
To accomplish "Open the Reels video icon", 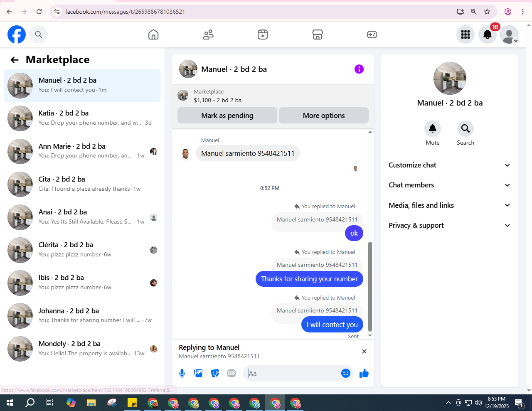I will [x=263, y=34].
